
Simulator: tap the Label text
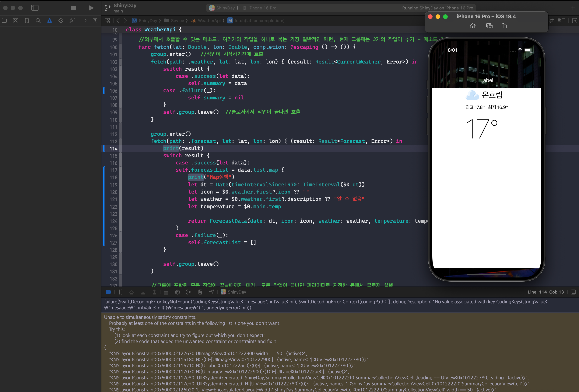(487, 80)
